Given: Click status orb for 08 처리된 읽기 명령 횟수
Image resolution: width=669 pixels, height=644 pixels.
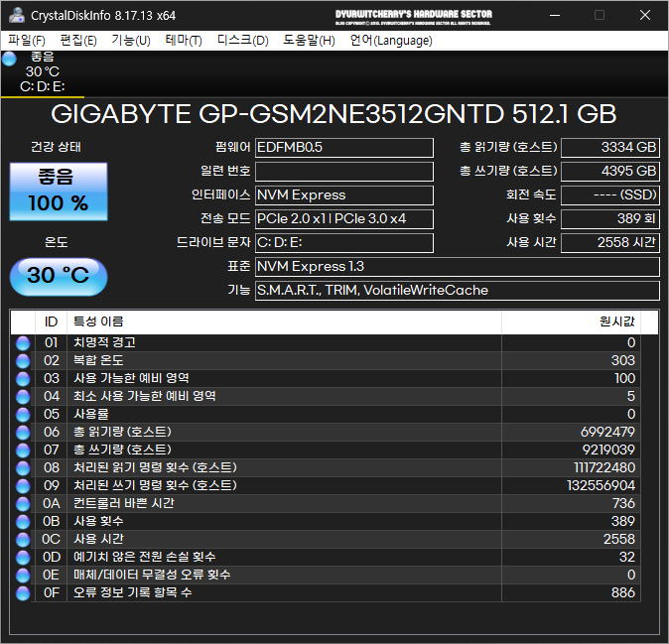Looking at the screenshot, I should point(23,467).
